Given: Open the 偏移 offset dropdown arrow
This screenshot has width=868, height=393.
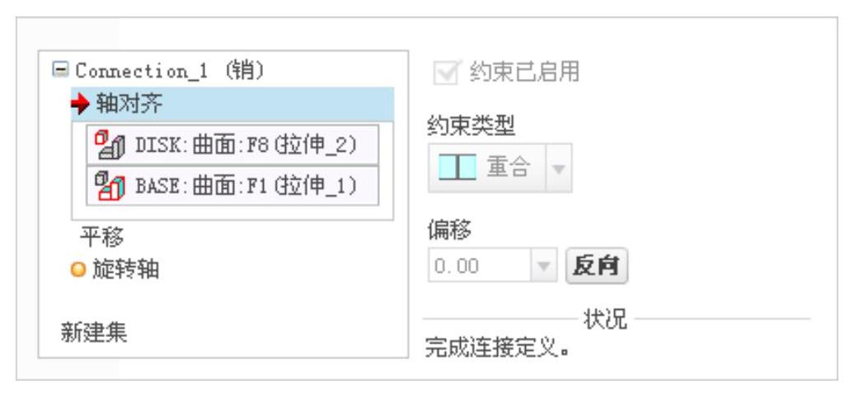Looking at the screenshot, I should coord(544,266).
